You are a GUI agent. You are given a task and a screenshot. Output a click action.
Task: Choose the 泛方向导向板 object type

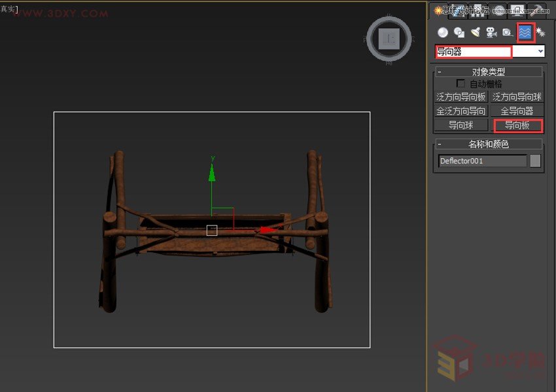point(461,97)
